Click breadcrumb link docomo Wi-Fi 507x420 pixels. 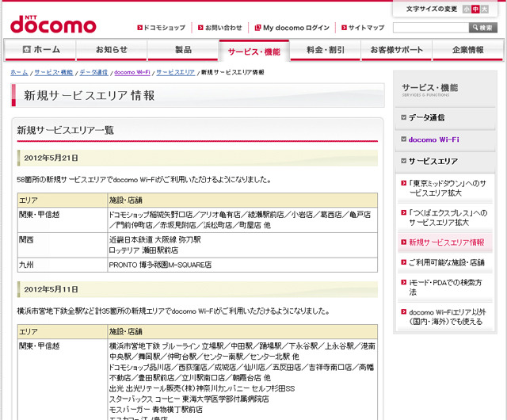(132, 72)
